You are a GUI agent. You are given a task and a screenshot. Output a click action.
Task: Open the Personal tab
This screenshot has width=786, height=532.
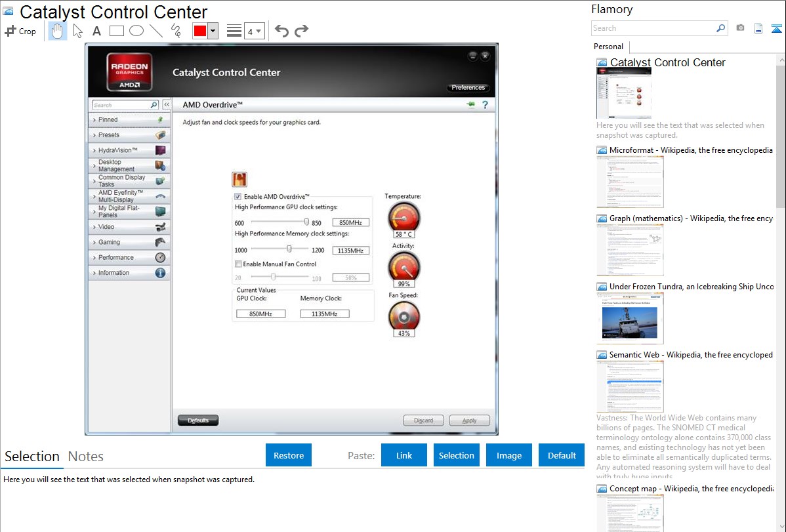click(x=608, y=47)
